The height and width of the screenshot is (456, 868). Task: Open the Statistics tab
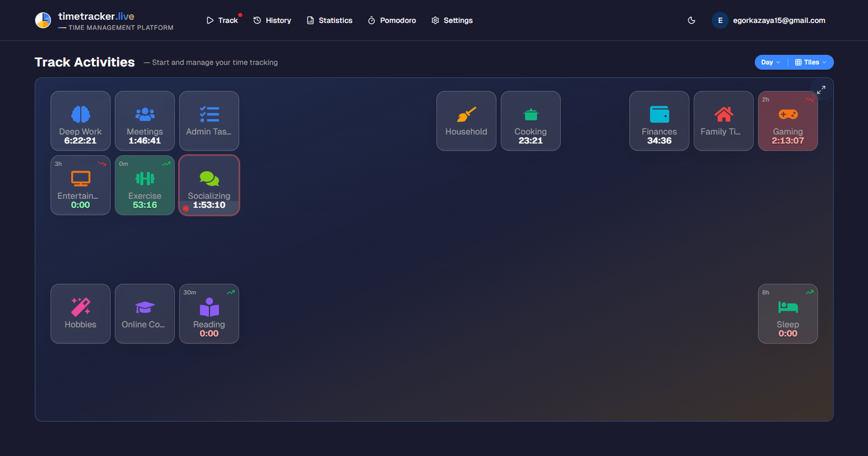pos(329,21)
